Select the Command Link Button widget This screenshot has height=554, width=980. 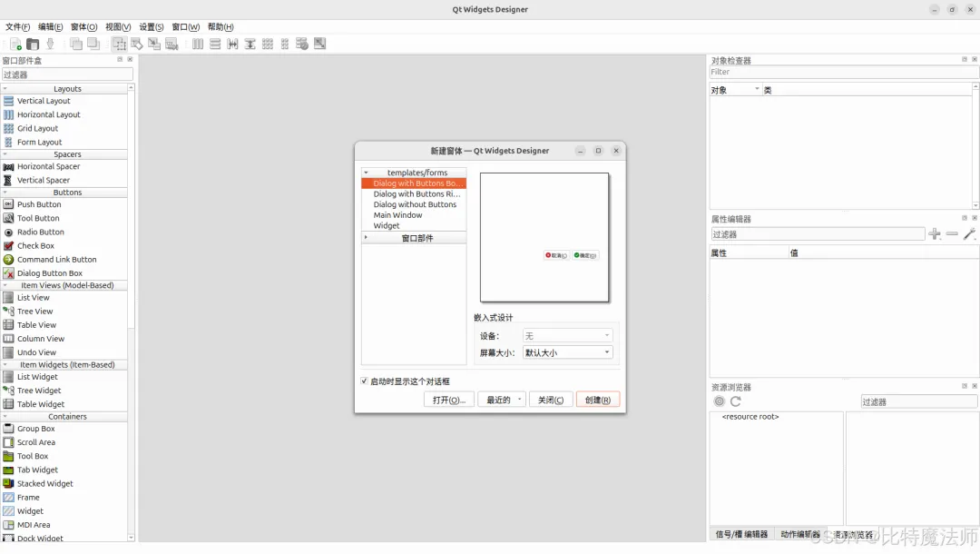(57, 260)
